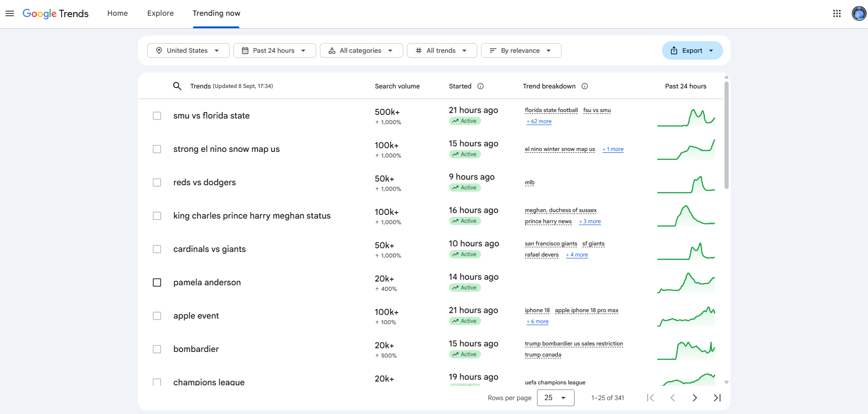The height and width of the screenshot is (414, 868).
Task: Open trump bombardier us sales restriction link
Action: pyautogui.click(x=574, y=344)
